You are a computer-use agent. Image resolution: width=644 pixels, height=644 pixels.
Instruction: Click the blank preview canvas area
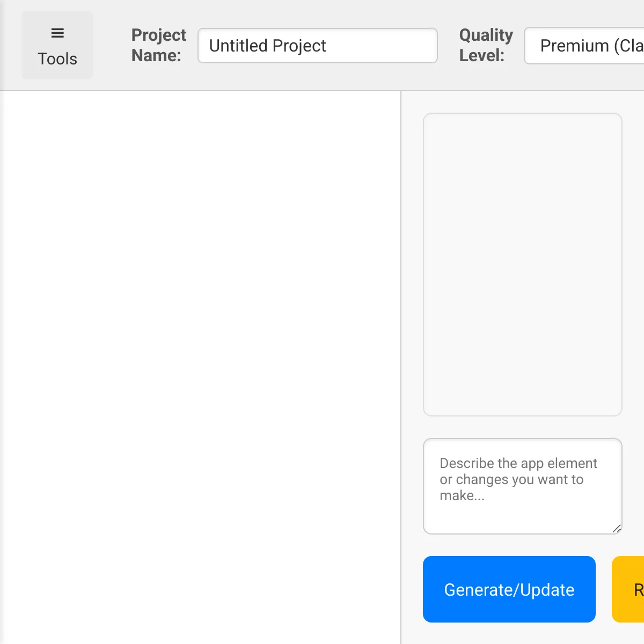201,322
